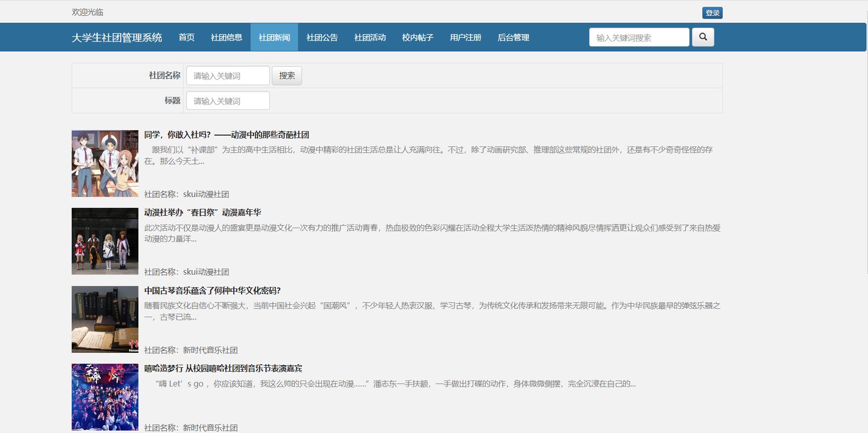Select the 社团新闻 navigation tab

(x=274, y=37)
